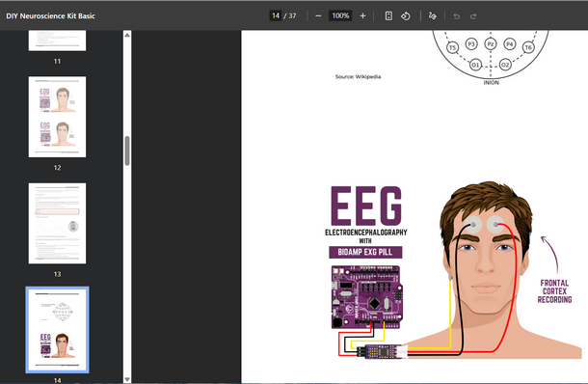Click the large 'EEG' heading

tap(366, 206)
